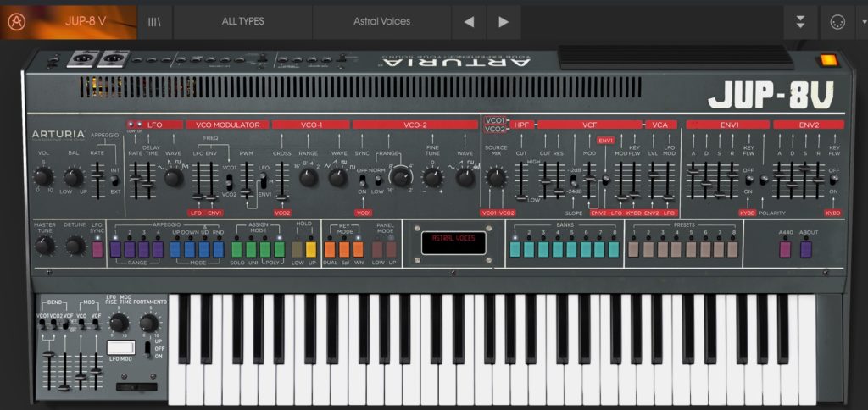The width and height of the screenshot is (868, 410).
Task: Expand the advanced panel double-chevron
Action: point(800,22)
